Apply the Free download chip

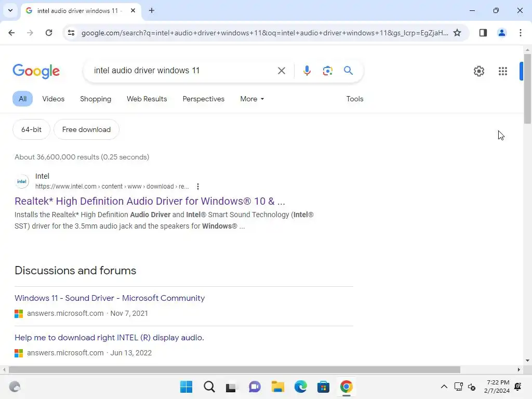(x=87, y=129)
